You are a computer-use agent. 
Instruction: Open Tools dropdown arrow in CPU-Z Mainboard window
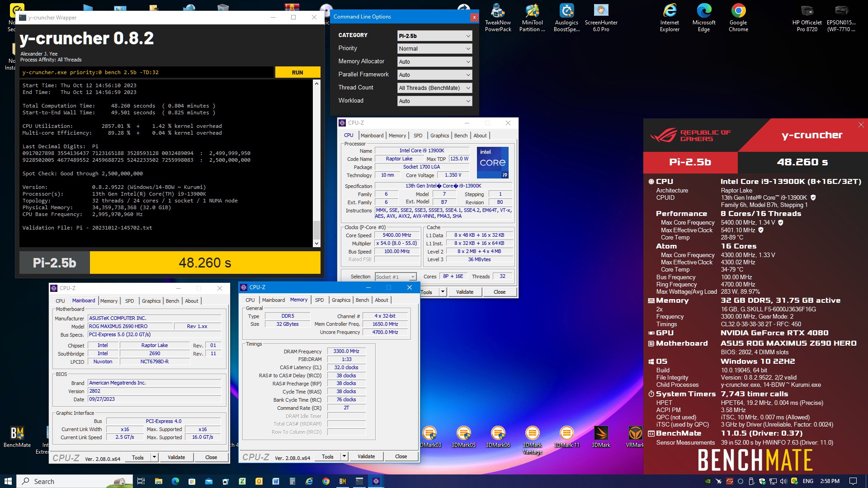pyautogui.click(x=154, y=457)
